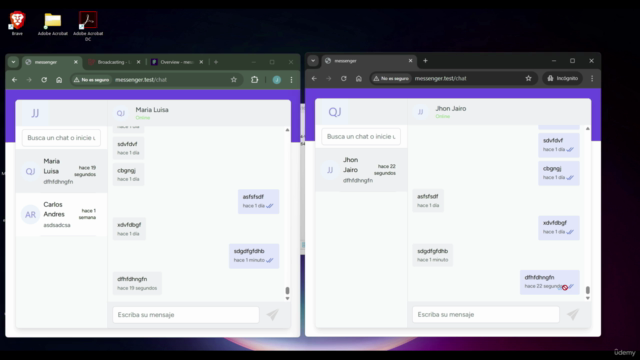The width and height of the screenshot is (640, 360).
Task: Open the Adobe Acrobat folder on desktop
Action: pos(53,24)
